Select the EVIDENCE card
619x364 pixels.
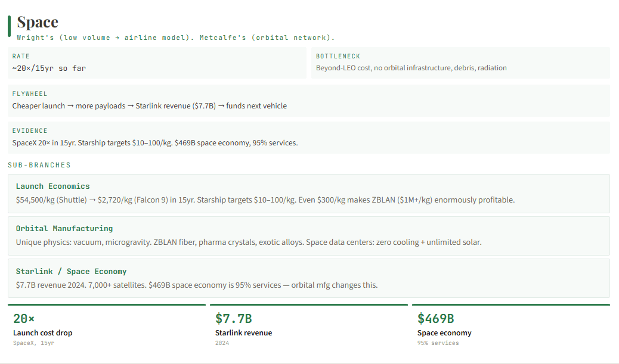pyautogui.click(x=309, y=137)
